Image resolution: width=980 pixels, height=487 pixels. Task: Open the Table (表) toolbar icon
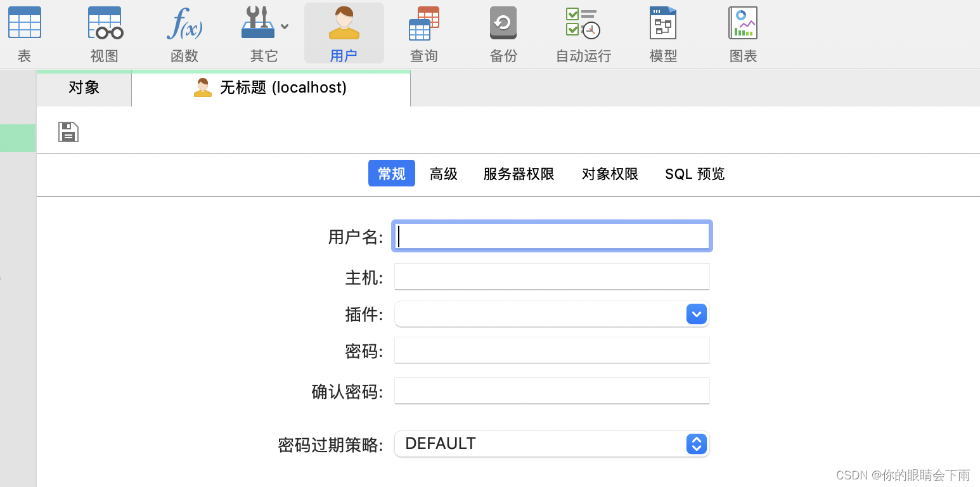point(25,33)
